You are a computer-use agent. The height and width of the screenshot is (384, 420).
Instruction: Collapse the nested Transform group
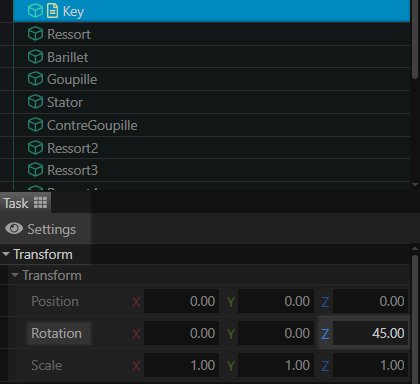coord(15,275)
